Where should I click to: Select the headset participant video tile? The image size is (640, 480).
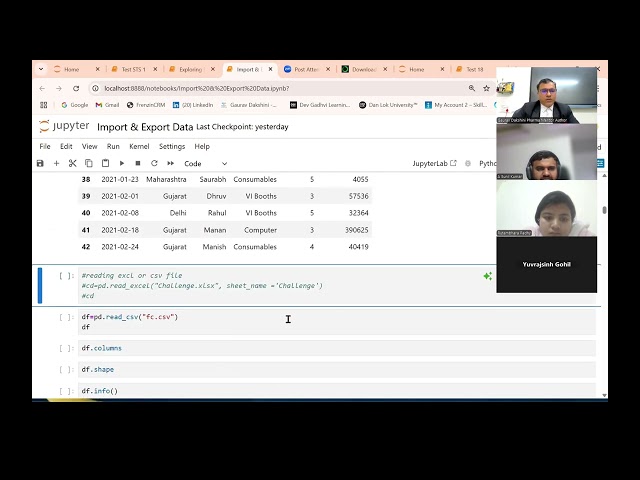click(547, 152)
